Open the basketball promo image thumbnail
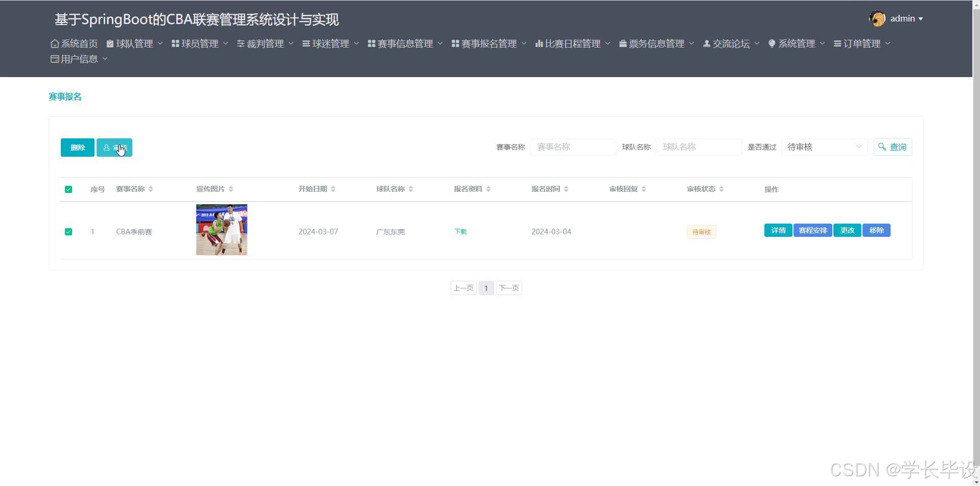Image resolution: width=980 pixels, height=486 pixels. (x=222, y=230)
